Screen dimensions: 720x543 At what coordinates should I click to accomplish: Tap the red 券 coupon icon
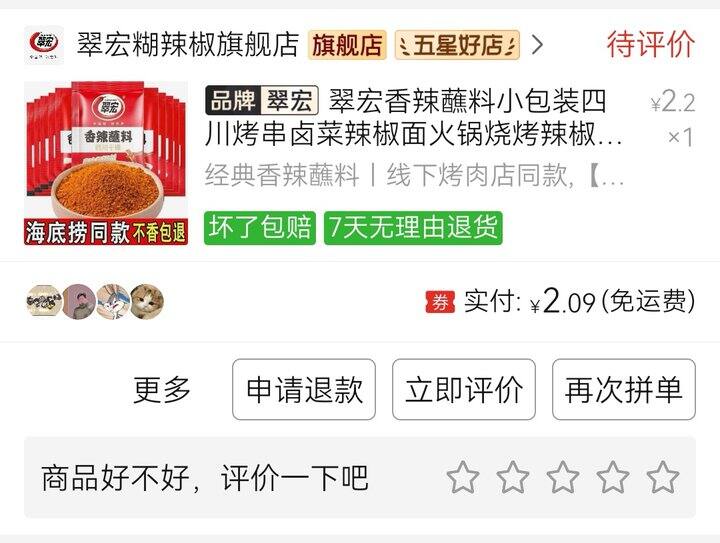pos(440,302)
